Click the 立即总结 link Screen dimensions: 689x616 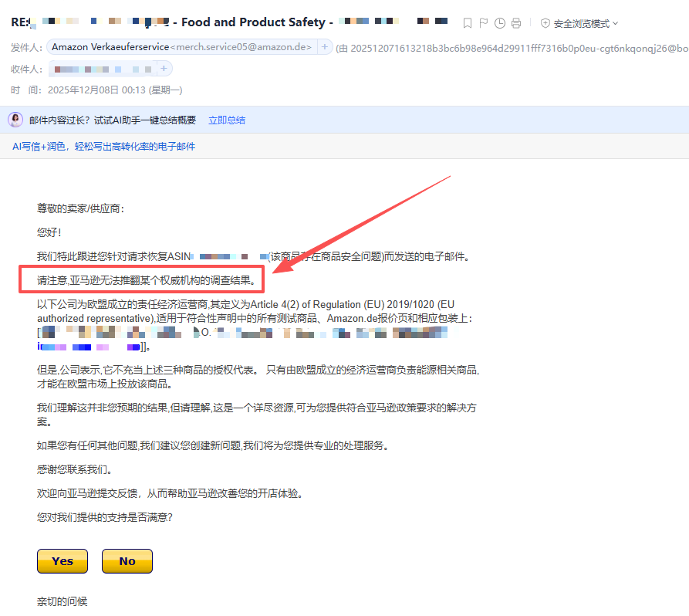[x=227, y=120]
